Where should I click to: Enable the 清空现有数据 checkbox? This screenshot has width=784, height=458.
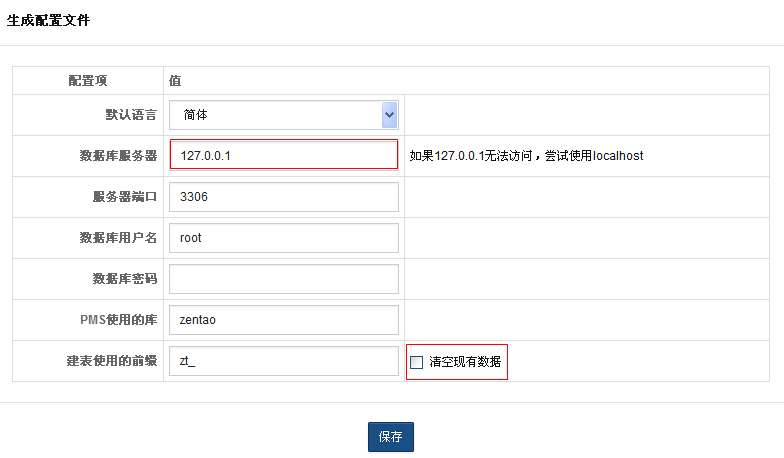pos(417,362)
